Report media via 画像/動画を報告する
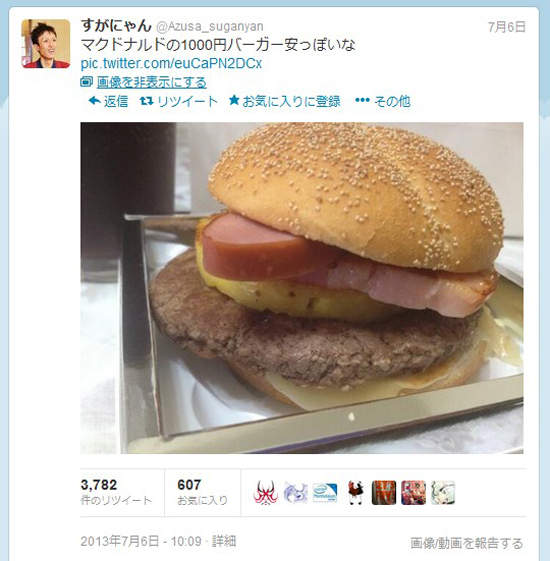Viewport: 550px width, 561px height. 466,543
